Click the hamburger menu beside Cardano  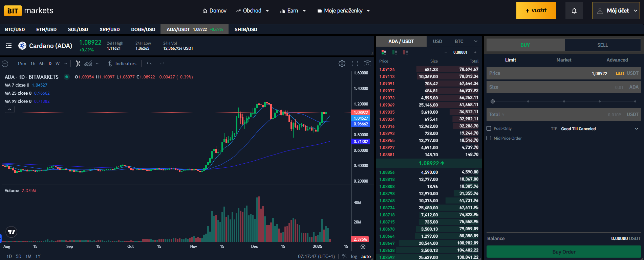pos(9,46)
